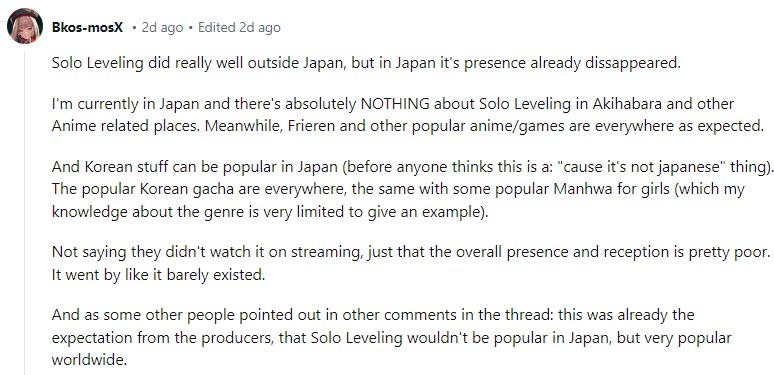Click the 'Edited 2d ago' label

tap(239, 28)
